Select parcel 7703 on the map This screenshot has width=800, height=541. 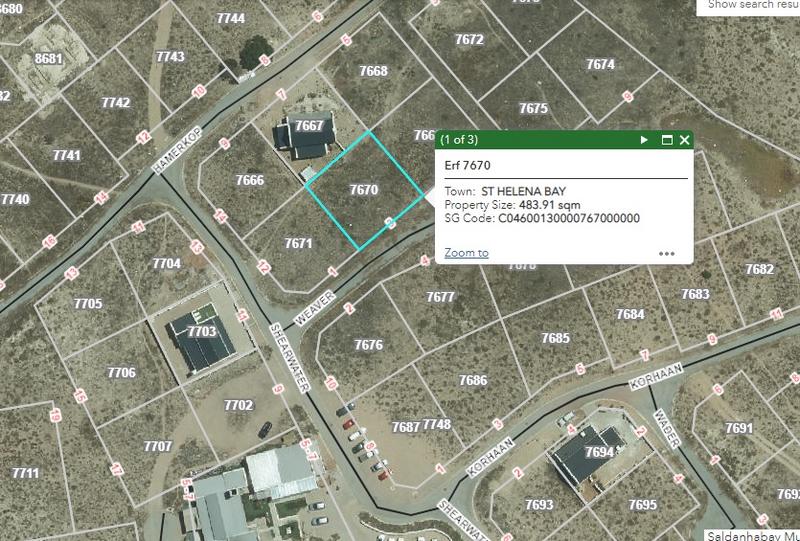pyautogui.click(x=202, y=332)
